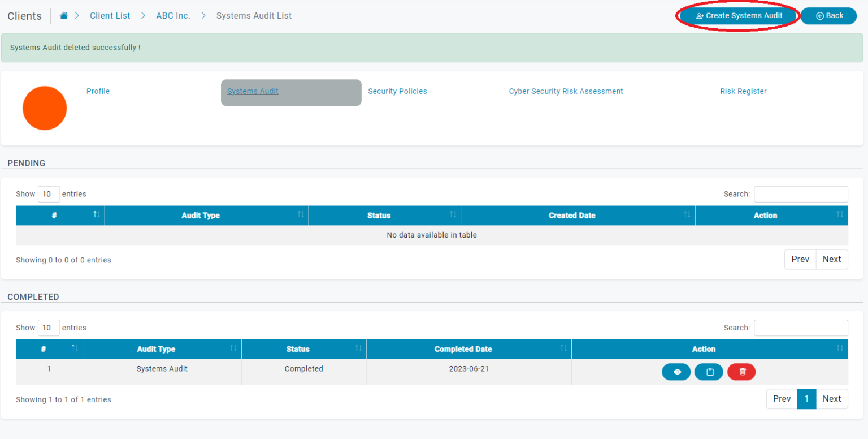The height and width of the screenshot is (439, 868).
Task: Navigate to Client List via breadcrumb
Action: tap(110, 15)
